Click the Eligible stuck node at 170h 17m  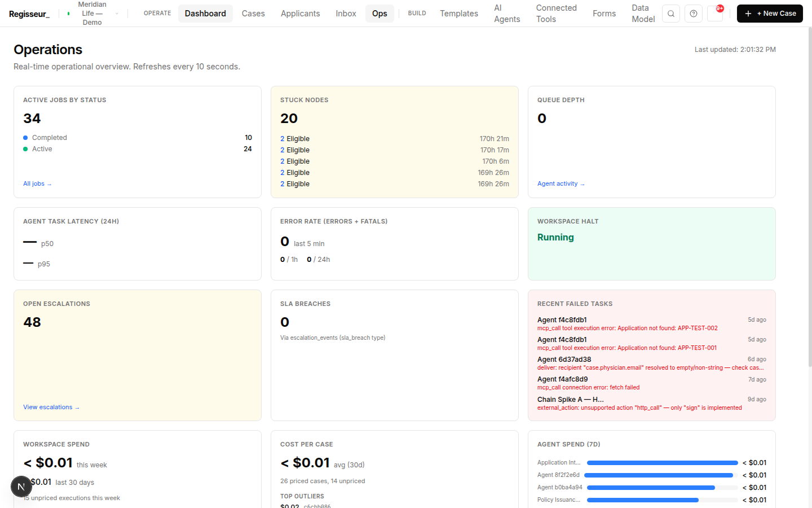(395, 150)
